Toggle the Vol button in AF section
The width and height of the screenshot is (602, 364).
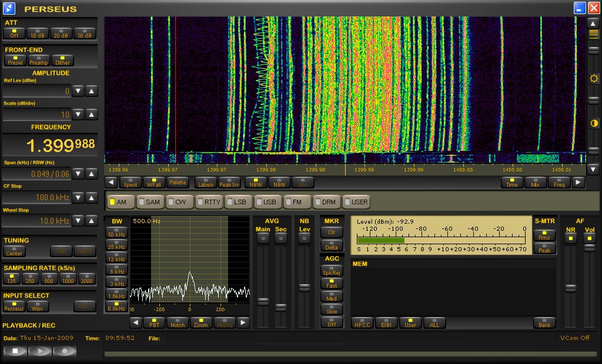point(589,238)
